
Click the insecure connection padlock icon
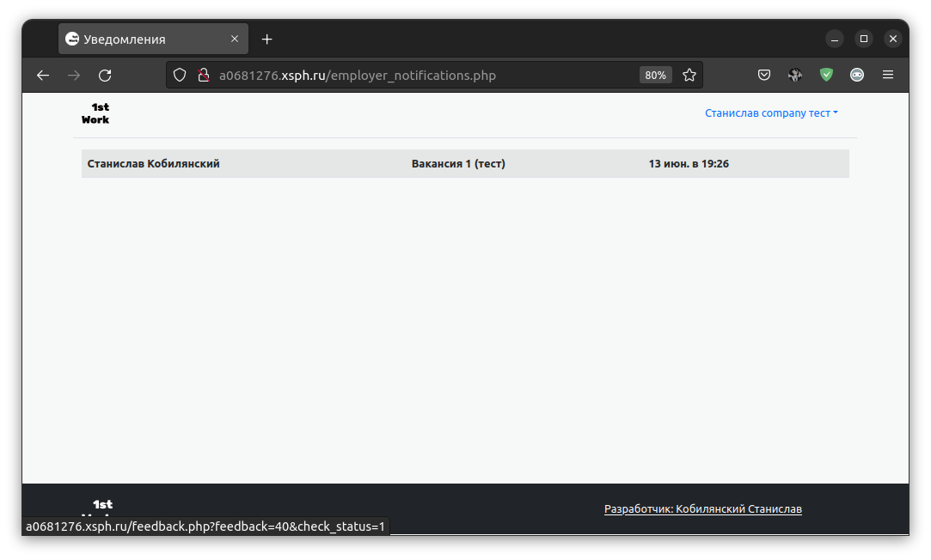click(x=204, y=76)
